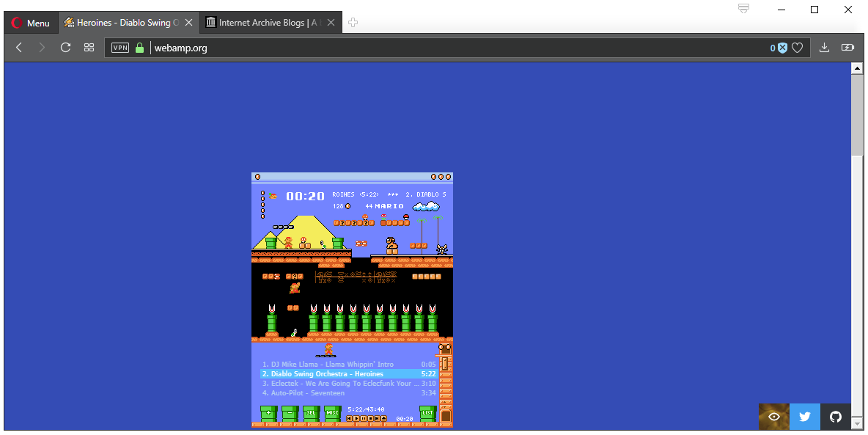Click the minus (remove) pipe in playlist
Image resolution: width=868 pixels, height=435 pixels.
pos(290,414)
